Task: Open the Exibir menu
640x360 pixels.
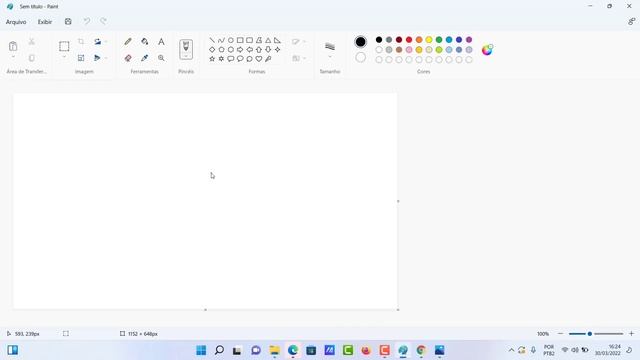Action: coord(45,22)
